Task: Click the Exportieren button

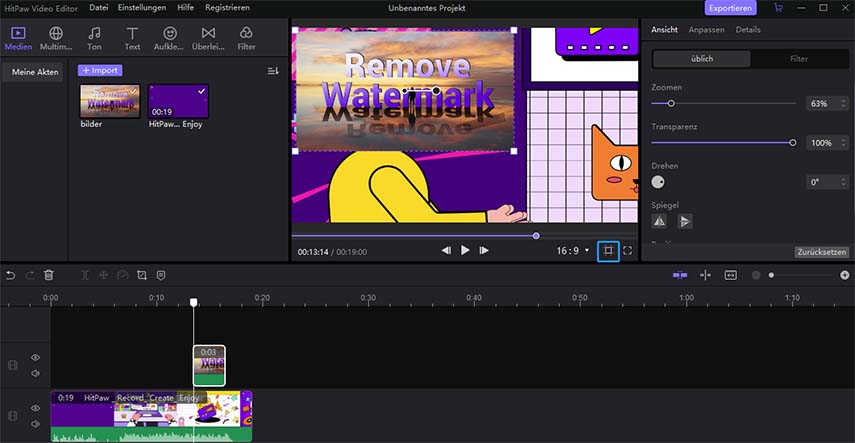Action: point(731,8)
